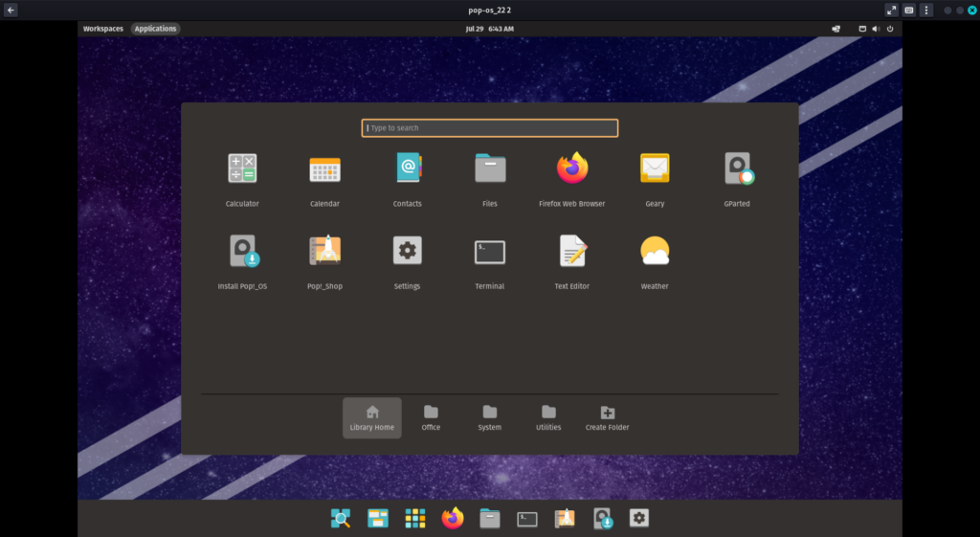Launch the Text Editor
This screenshot has width=980, height=537.
(x=572, y=252)
